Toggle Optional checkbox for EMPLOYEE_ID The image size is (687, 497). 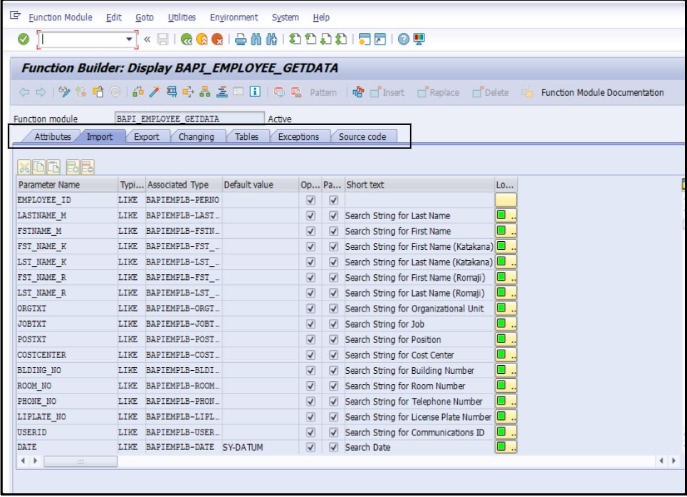311,200
